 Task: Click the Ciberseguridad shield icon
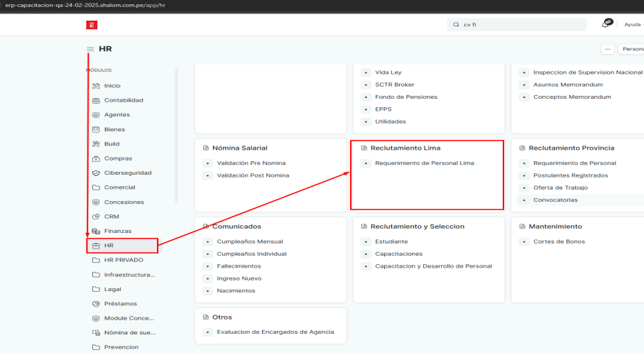(x=96, y=173)
